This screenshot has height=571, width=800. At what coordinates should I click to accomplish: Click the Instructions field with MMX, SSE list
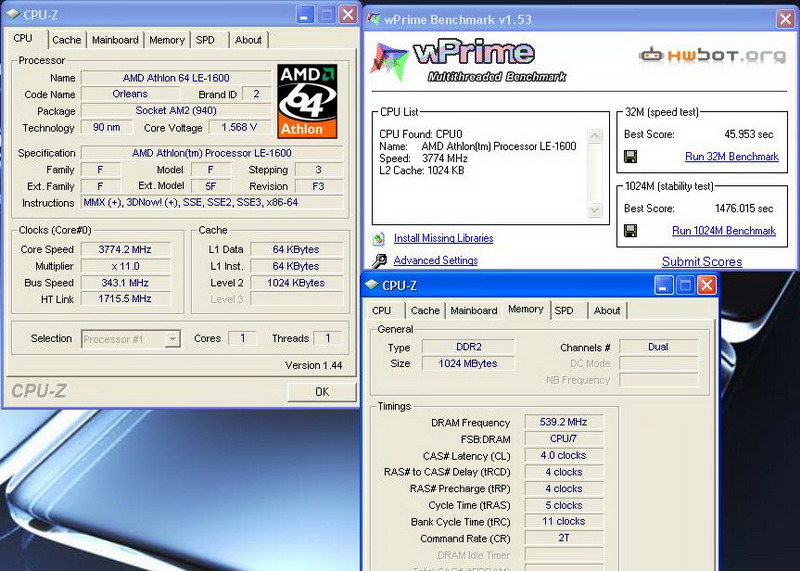212,203
